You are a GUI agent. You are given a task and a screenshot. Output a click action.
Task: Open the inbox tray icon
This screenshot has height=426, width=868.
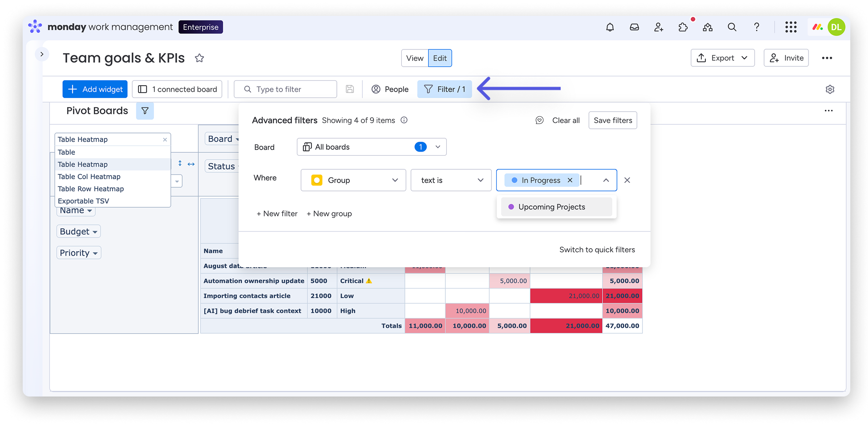[x=634, y=27]
